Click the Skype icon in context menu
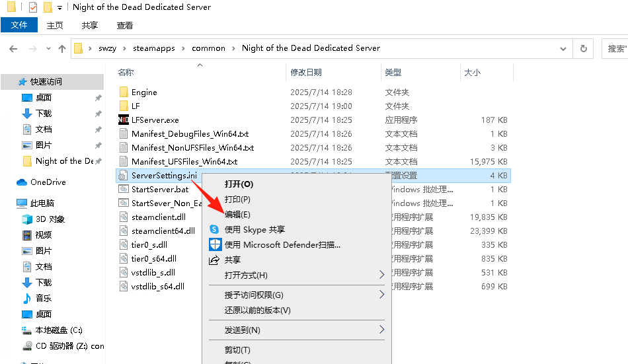This screenshot has height=364, width=628. (x=214, y=229)
